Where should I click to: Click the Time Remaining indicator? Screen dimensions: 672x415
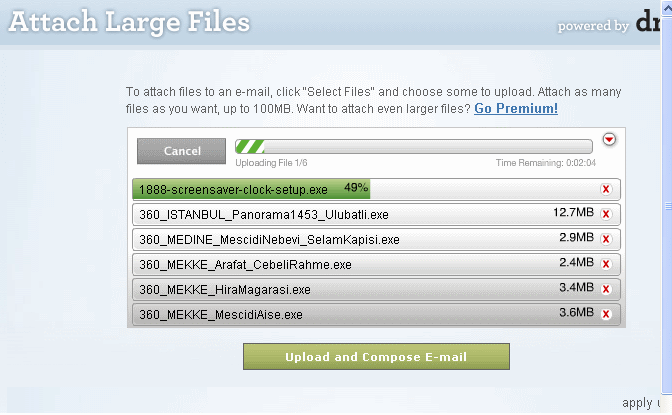tap(545, 163)
